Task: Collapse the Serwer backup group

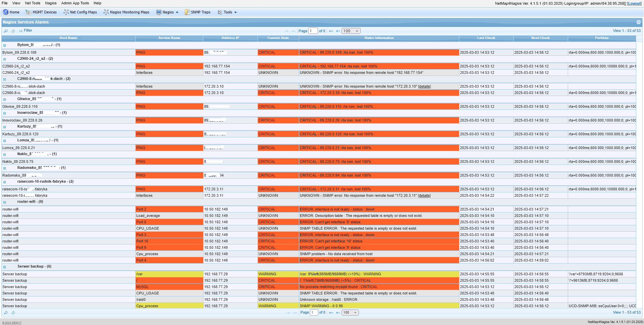Action: click(5, 267)
